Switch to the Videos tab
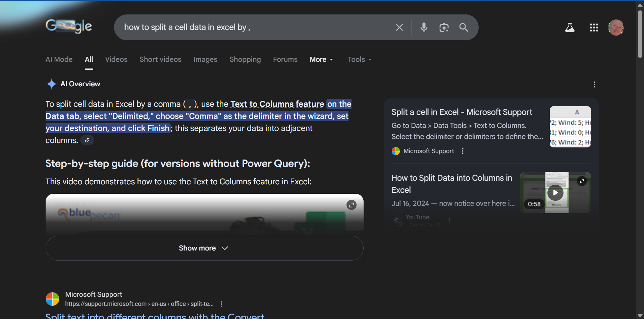The image size is (644, 319). tap(116, 59)
